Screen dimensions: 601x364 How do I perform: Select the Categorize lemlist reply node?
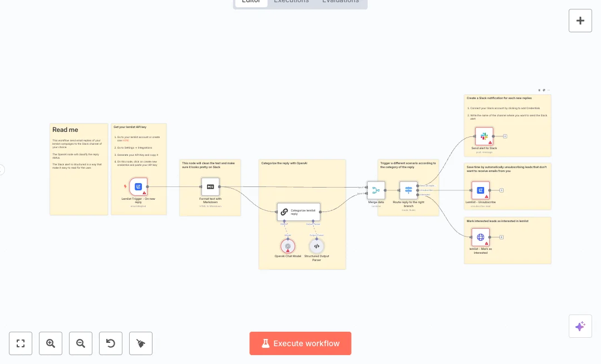[299, 211]
